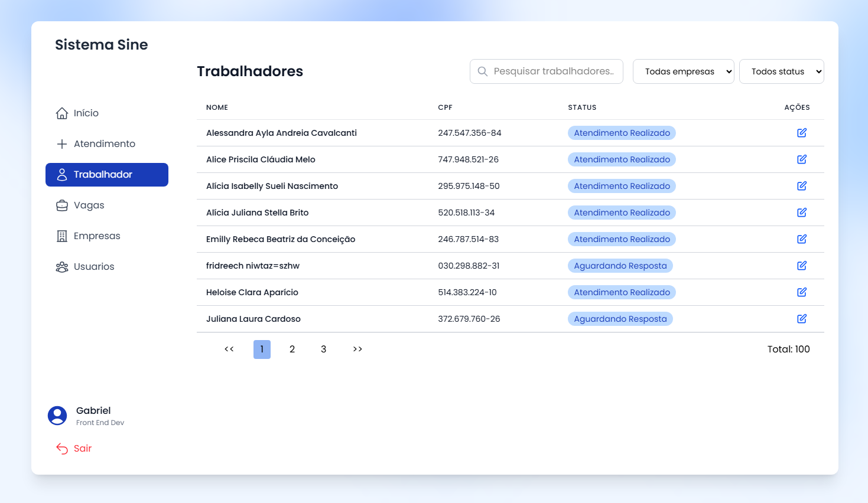Focus the Pesquisar trabalhadores search field
The image size is (868, 503).
(x=554, y=71)
